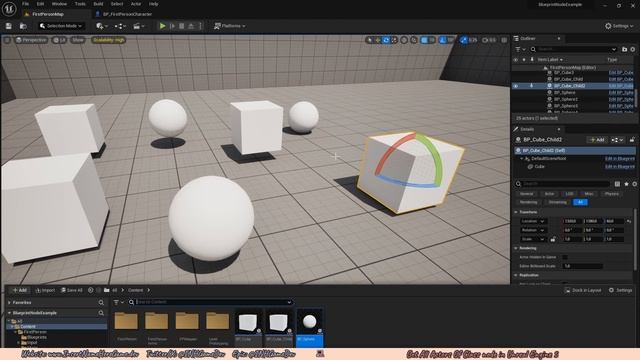This screenshot has width=640, height=360.
Task: Click the viewport layout maximize icon
Action: pyautogui.click(x=504, y=40)
